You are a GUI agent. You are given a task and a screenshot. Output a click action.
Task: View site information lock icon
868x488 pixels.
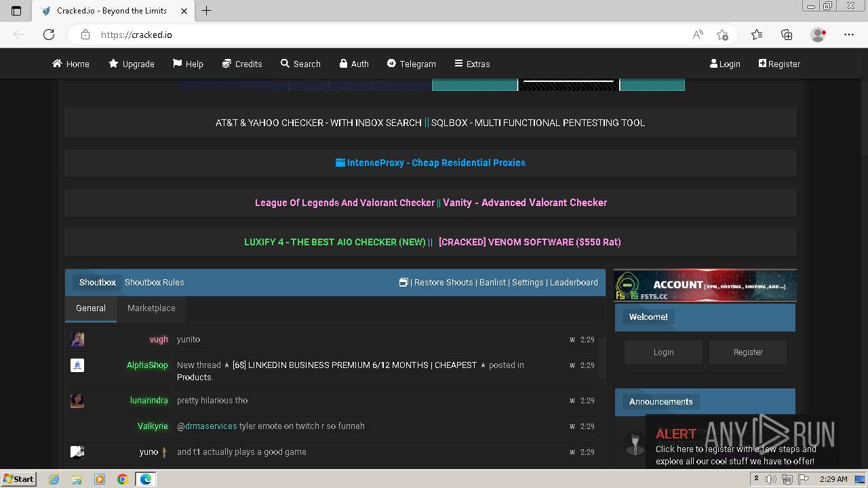(x=85, y=35)
